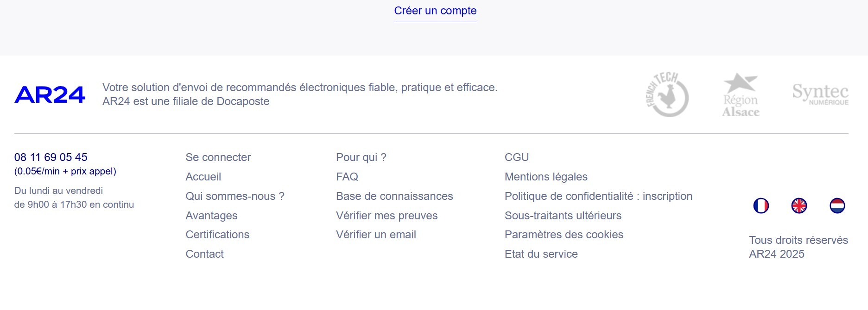Click the Région Alsace logo
Screen dimensions: 868x310
coord(741,95)
